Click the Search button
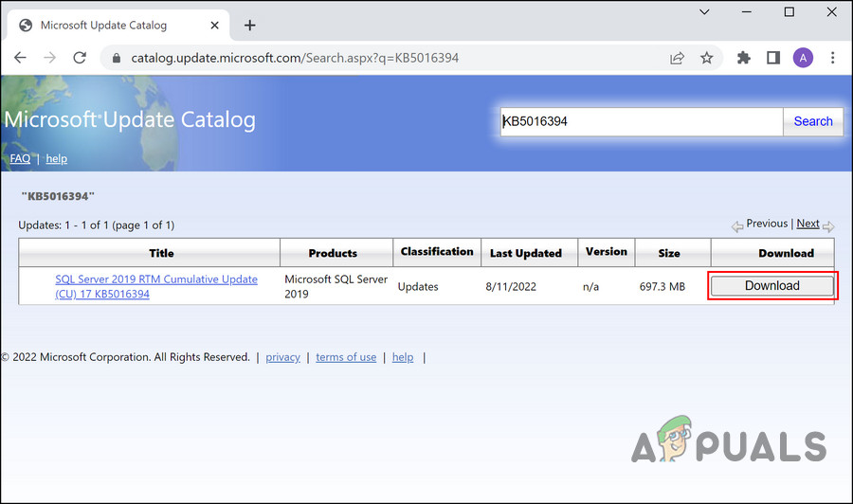 pyautogui.click(x=813, y=121)
